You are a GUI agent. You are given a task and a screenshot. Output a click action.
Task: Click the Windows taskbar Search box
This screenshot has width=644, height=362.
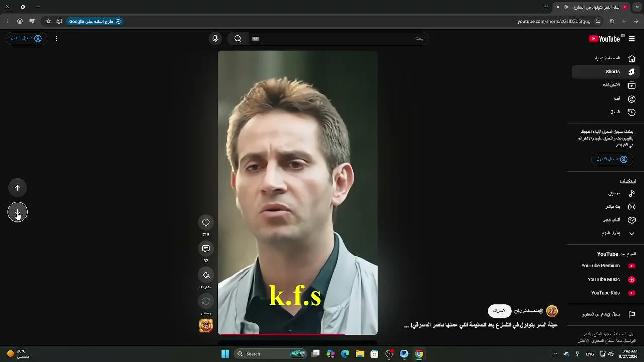tap(271, 354)
